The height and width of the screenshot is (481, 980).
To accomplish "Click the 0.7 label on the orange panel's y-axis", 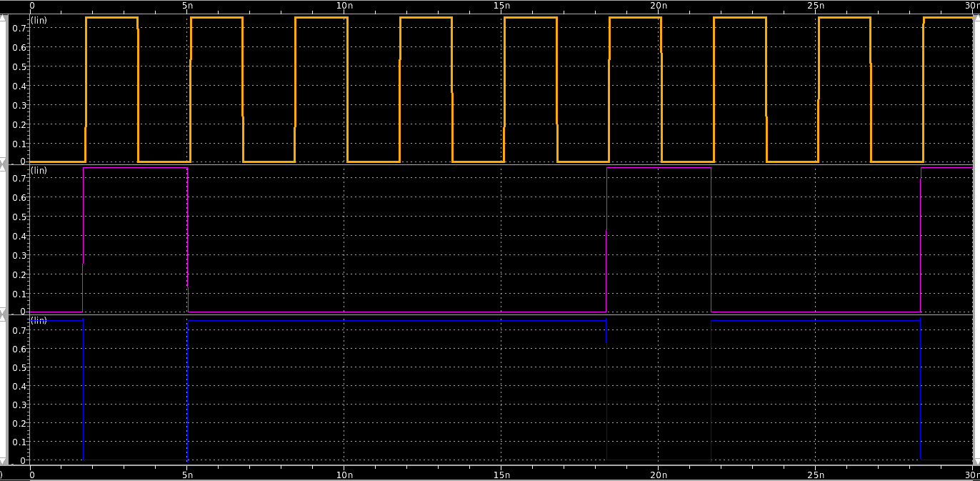I will tap(19, 29).
